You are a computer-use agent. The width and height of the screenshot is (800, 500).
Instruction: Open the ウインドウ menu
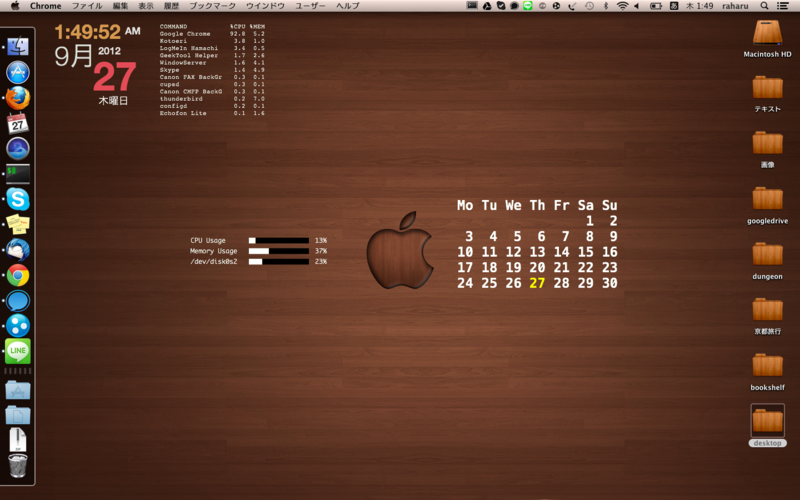coord(265,6)
